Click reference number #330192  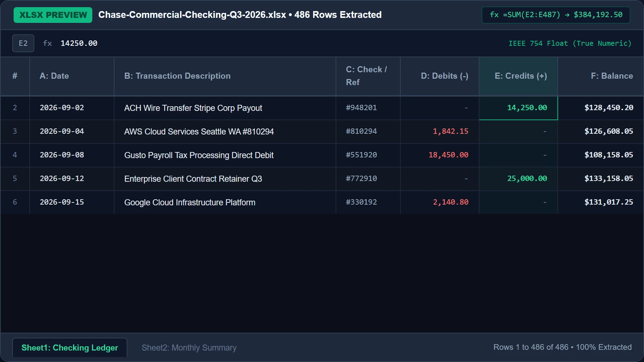pyautogui.click(x=361, y=202)
